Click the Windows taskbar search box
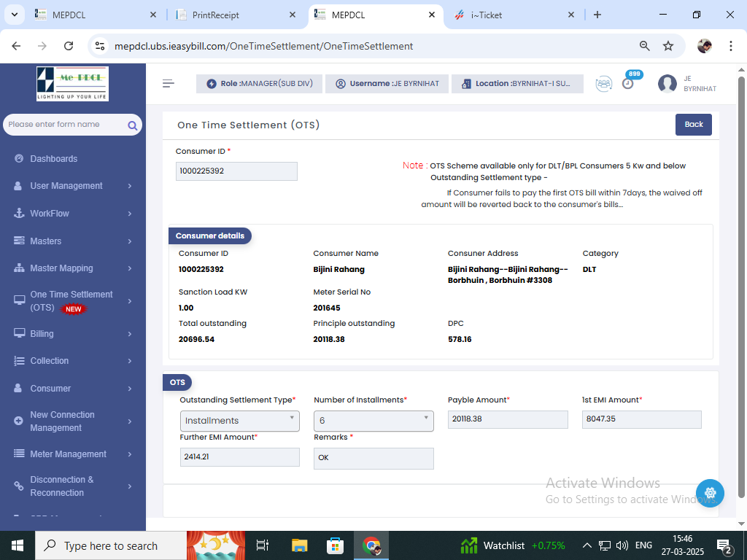This screenshot has height=560, width=747. tap(111, 545)
